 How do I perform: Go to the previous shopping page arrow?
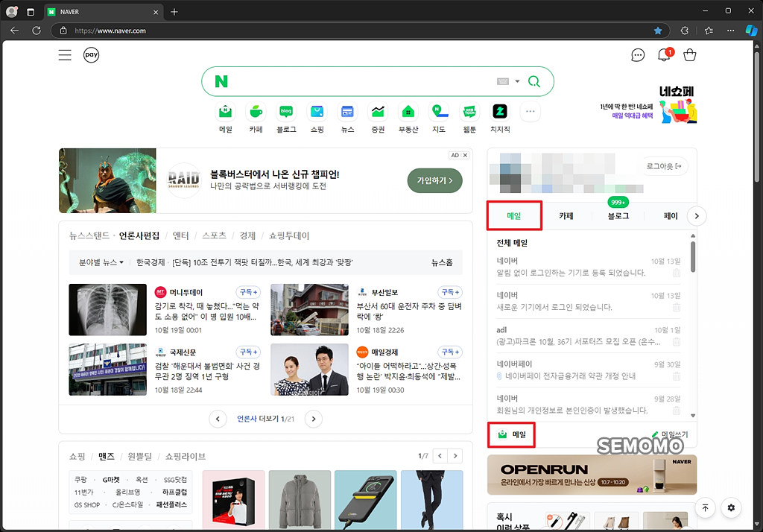point(440,456)
